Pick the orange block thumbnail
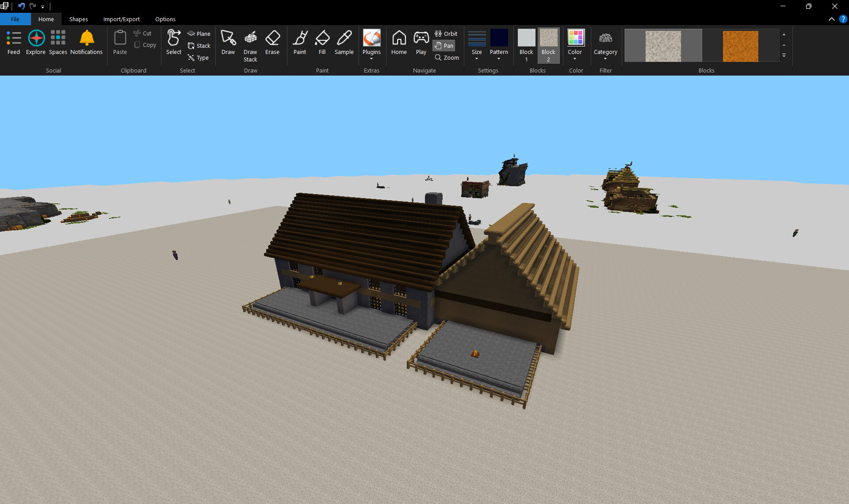This screenshot has height=504, width=849. 741,46
